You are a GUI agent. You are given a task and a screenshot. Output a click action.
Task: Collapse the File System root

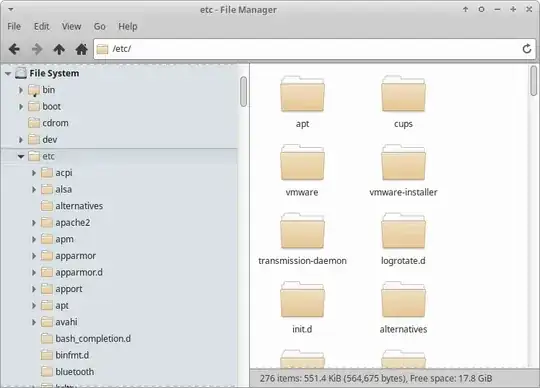tap(8, 73)
